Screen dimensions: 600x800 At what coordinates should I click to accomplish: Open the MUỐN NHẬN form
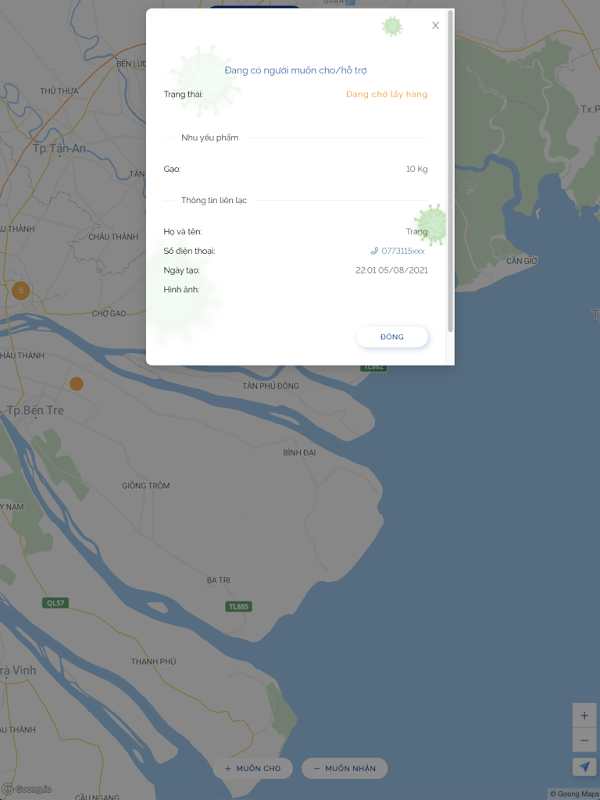coord(344,768)
